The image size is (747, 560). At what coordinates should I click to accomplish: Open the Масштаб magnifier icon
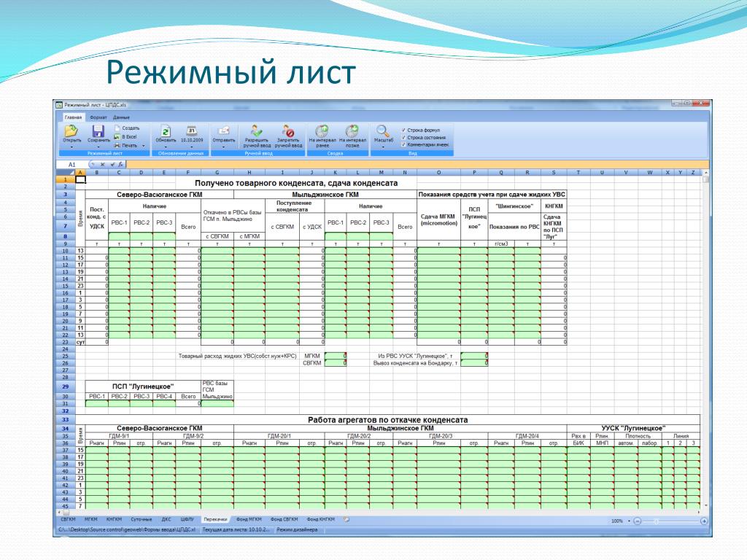(383, 131)
